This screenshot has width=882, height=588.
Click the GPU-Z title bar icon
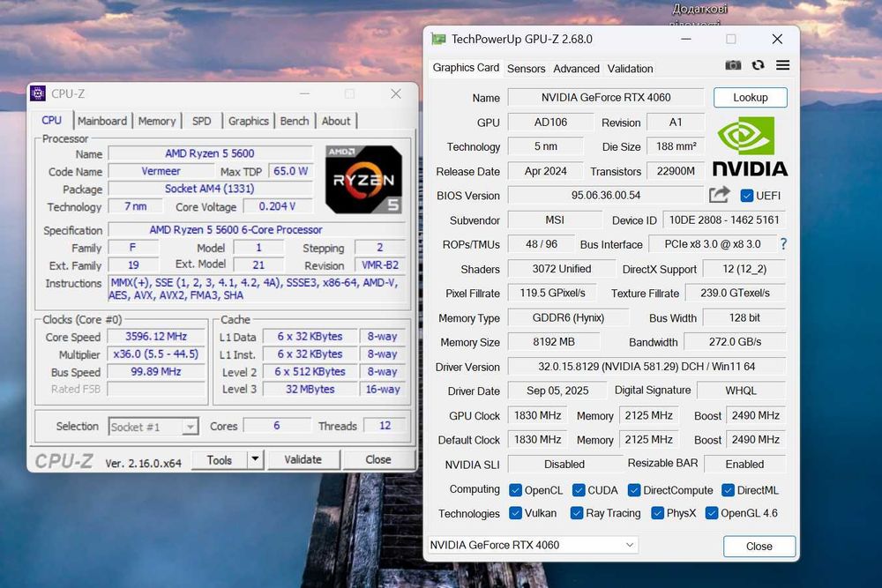pos(438,39)
